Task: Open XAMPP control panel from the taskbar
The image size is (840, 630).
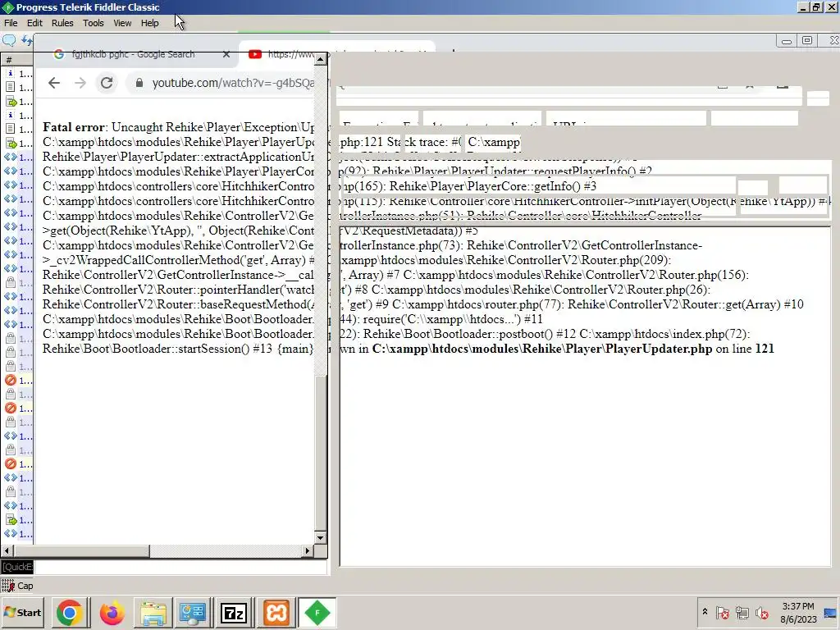Action: (x=276, y=612)
